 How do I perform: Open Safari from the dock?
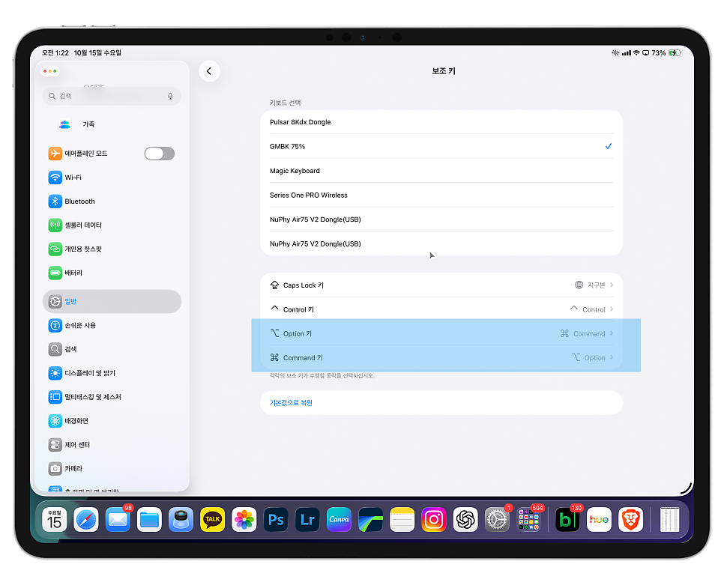coord(86,520)
